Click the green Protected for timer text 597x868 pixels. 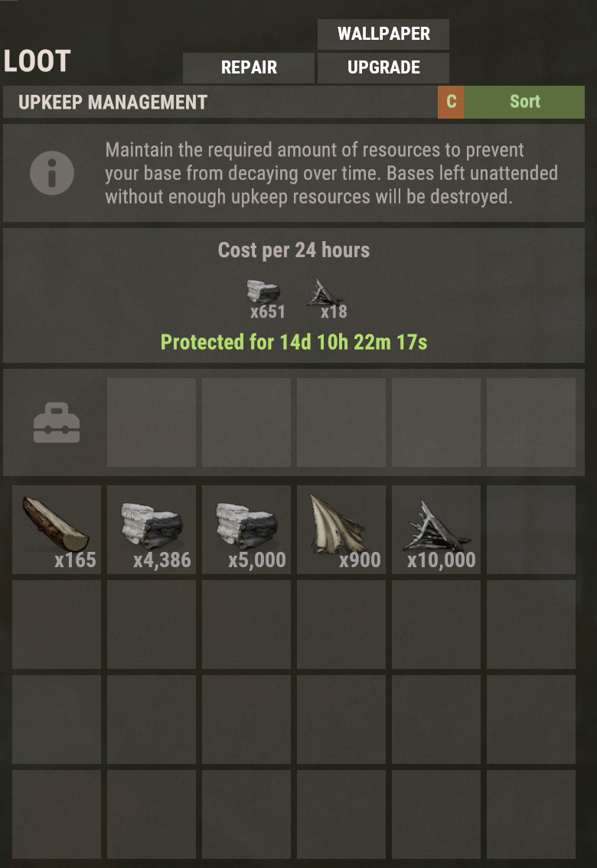294,342
